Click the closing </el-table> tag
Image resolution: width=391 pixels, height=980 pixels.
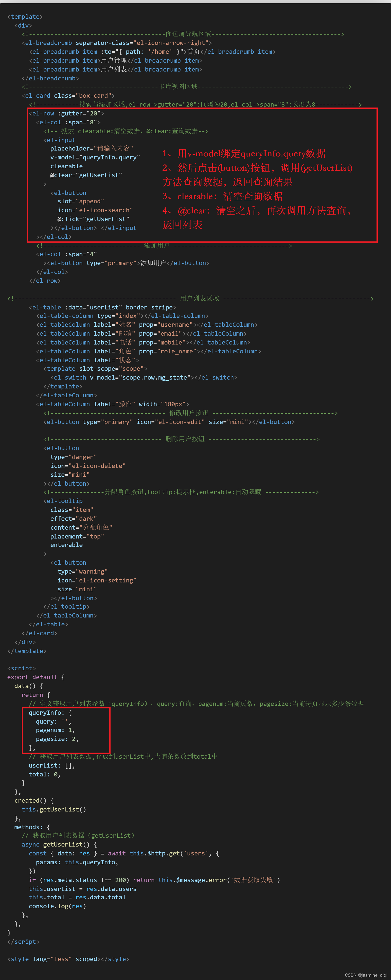point(48,625)
